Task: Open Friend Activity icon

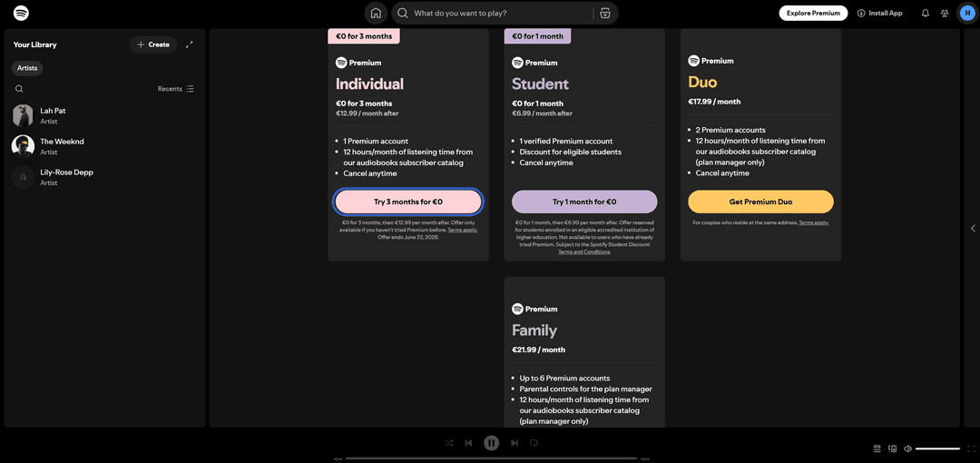Action: tap(945, 13)
